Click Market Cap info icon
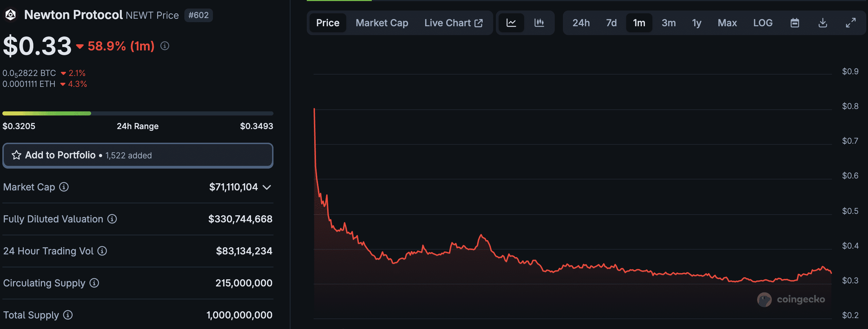868x329 pixels. pos(64,187)
